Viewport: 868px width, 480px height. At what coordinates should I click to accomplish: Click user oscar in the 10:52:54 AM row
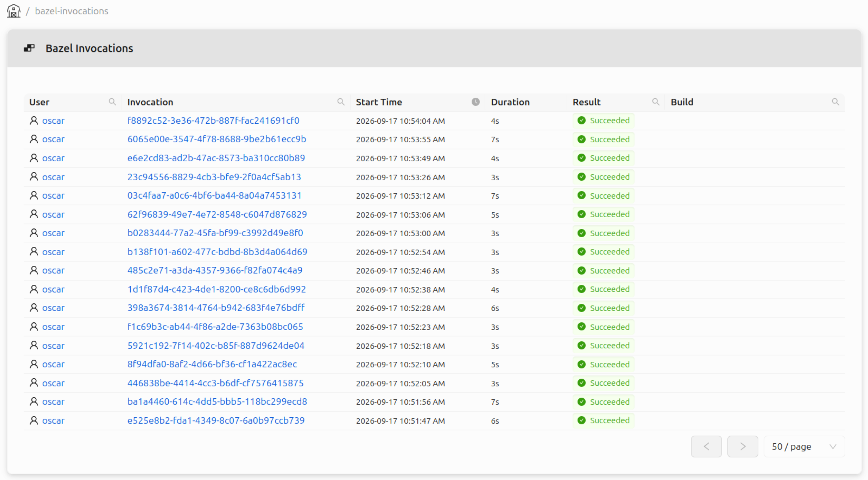[x=53, y=252]
